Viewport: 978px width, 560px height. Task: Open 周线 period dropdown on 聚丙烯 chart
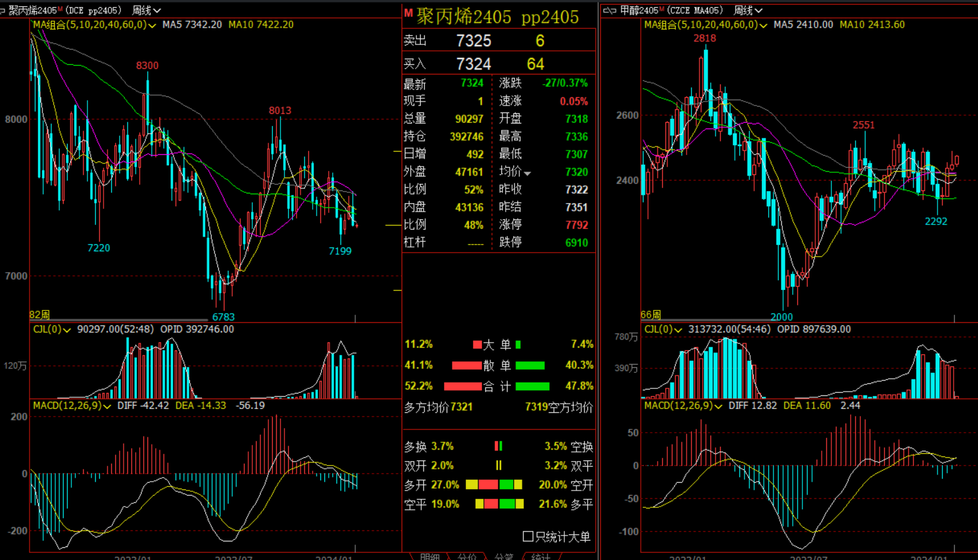(146, 10)
